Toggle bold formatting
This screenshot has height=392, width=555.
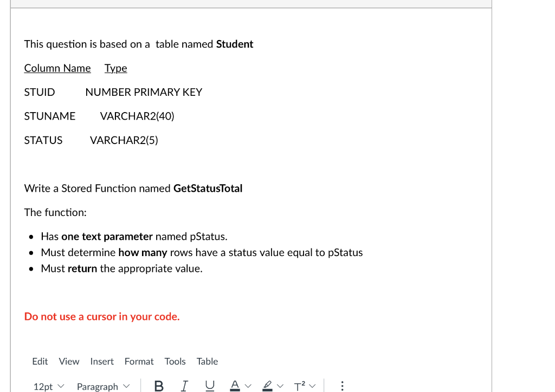(158, 386)
